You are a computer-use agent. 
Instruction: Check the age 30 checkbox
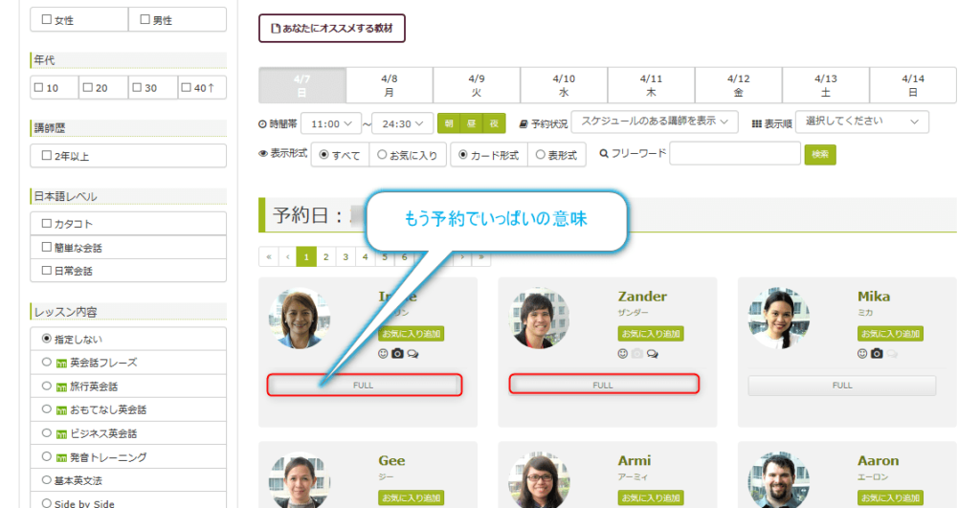click(x=138, y=87)
